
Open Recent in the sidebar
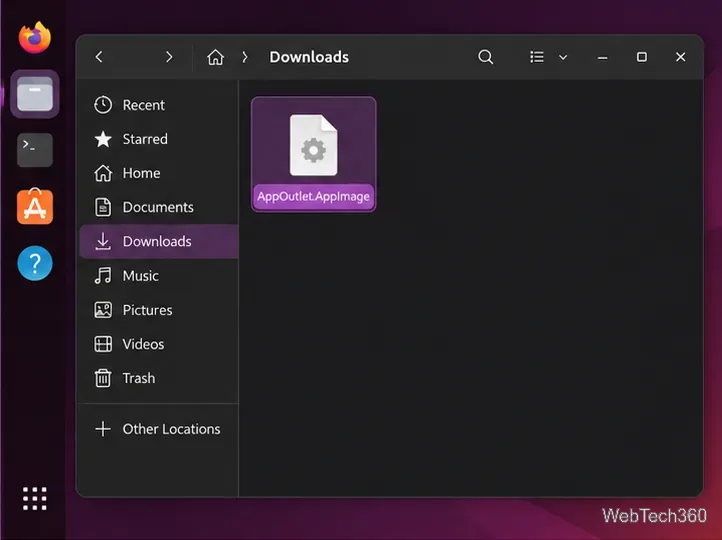tap(159, 105)
